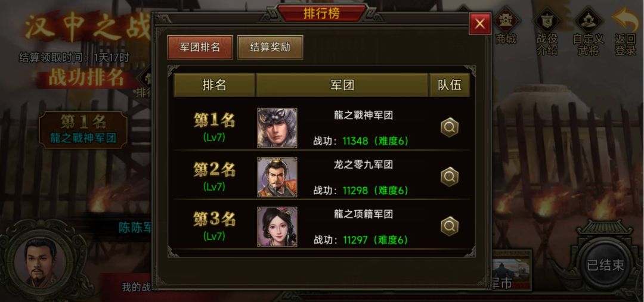
Task: Select third-place female general portrait
Action: coord(277,226)
